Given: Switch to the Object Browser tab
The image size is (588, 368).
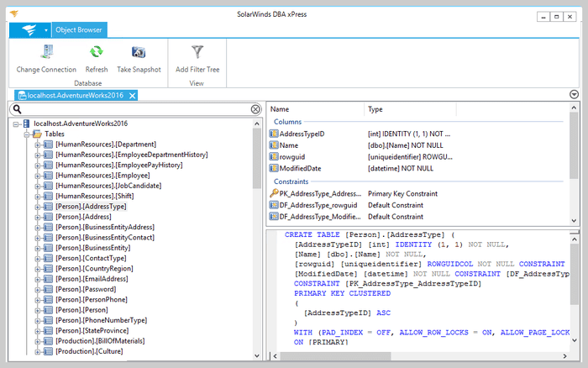Looking at the screenshot, I should point(79,30).
